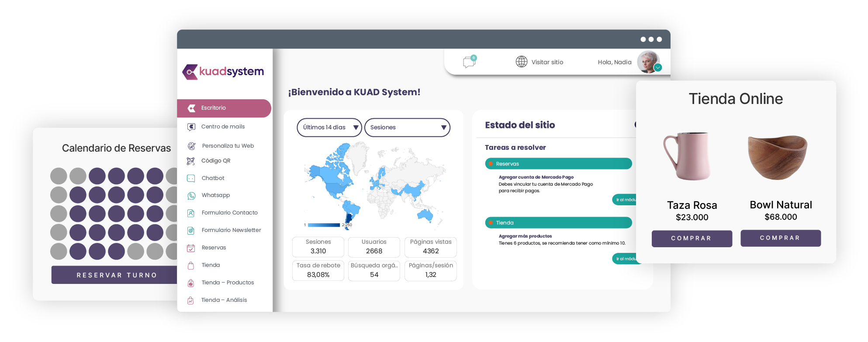This screenshot has width=868, height=342.
Task: Click COMPRAR under Taza Rosa
Action: (x=692, y=238)
